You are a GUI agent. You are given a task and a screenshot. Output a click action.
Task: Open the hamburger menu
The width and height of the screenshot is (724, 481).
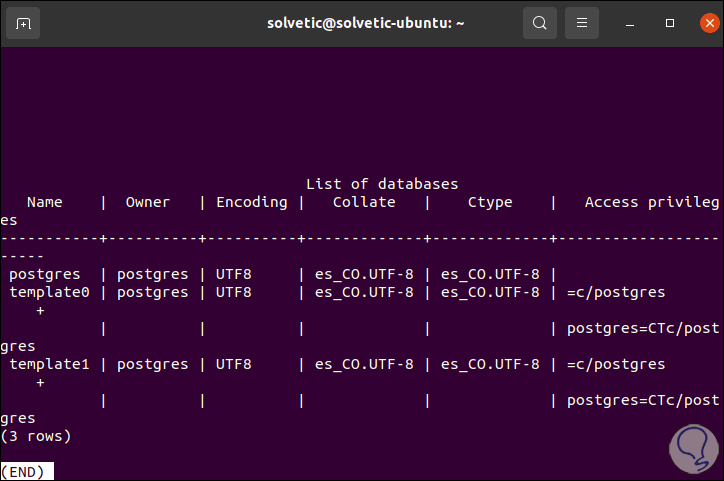click(581, 22)
